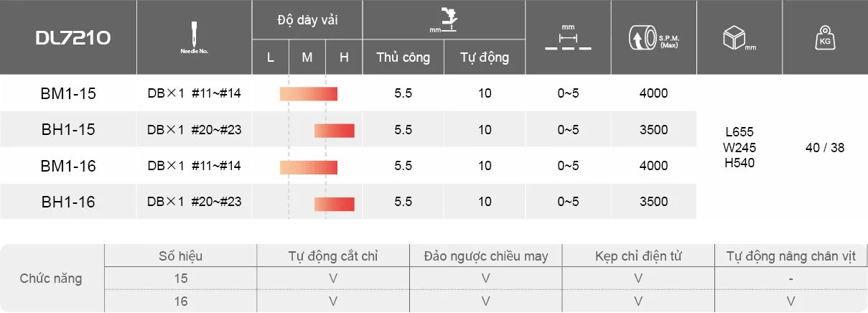Screen dimensions: 868x313
Task: Select the BM1-16 model name
Action: [x=68, y=166]
